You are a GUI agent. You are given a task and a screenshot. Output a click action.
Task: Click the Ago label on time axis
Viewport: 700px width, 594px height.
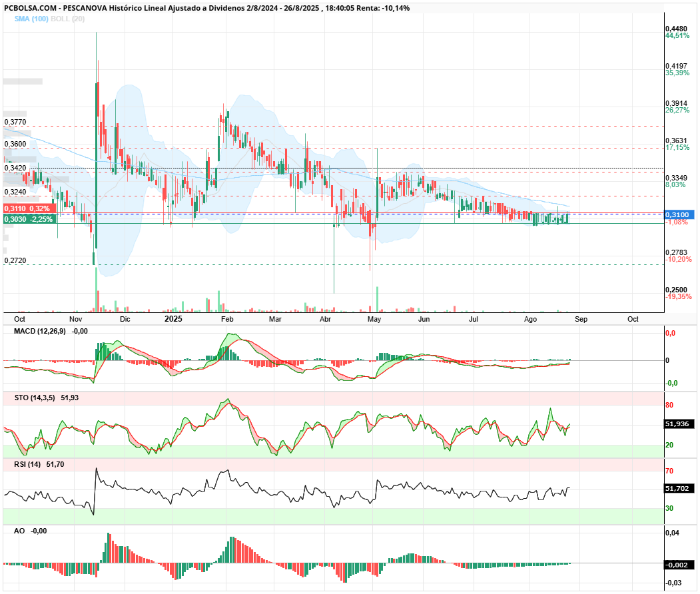tap(530, 319)
